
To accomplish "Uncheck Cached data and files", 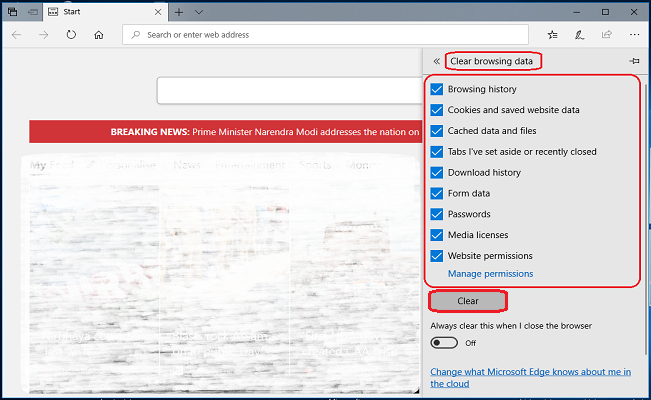I will point(437,131).
